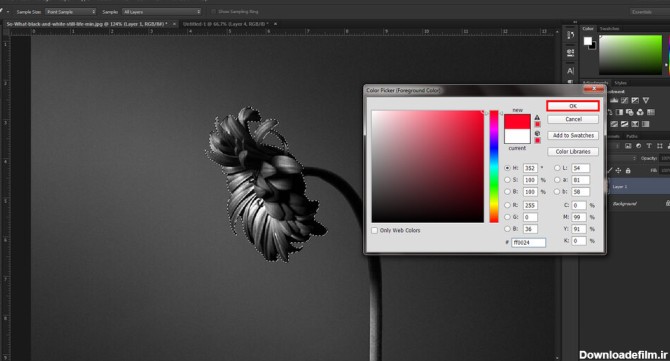Open the Essentials workspace dropdown

click(649, 12)
